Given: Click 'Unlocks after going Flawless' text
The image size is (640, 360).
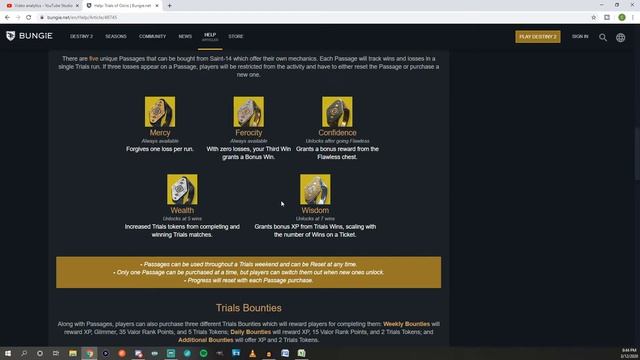Looking at the screenshot, I should 337,141.
